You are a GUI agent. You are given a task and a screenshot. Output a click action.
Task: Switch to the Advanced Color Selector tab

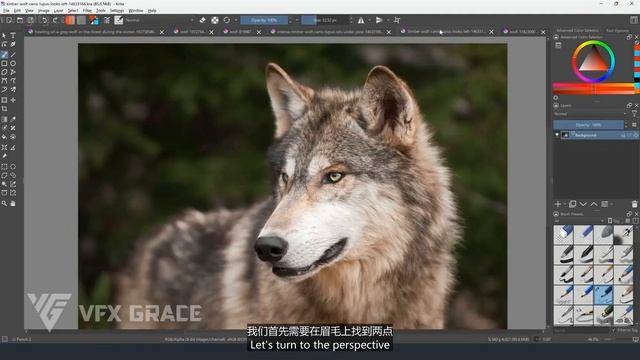click(577, 31)
